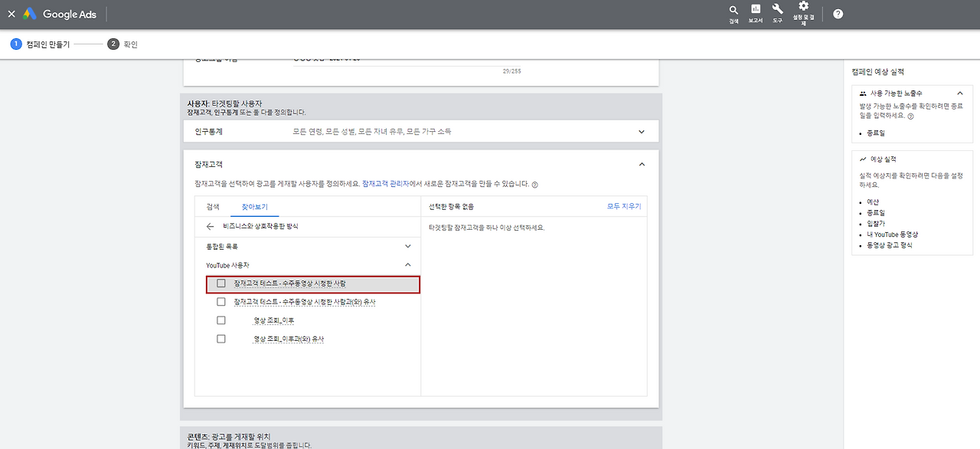This screenshot has height=449, width=980.
Task: Click help icon in 사용 가능한 노출수 card
Action: pyautogui.click(x=910, y=116)
